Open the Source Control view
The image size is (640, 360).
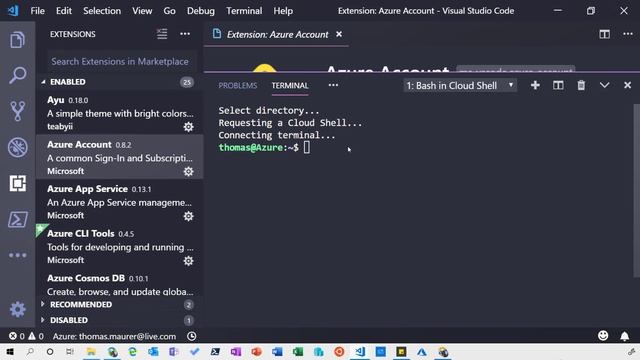tap(17, 111)
